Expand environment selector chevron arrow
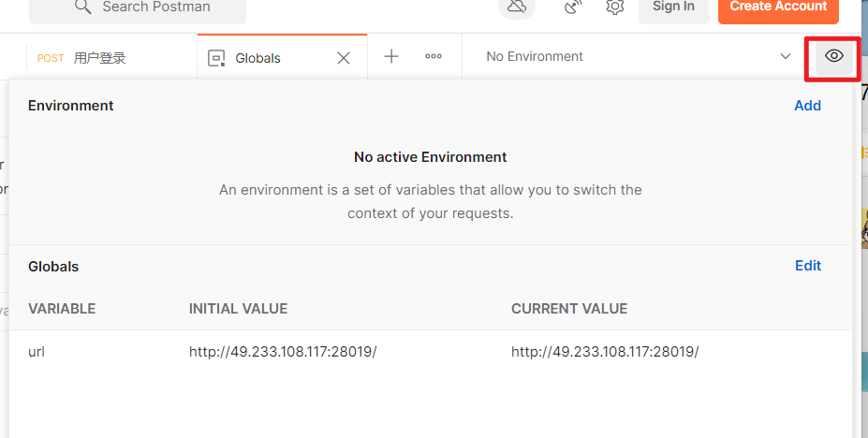This screenshot has height=438, width=868. [x=785, y=56]
